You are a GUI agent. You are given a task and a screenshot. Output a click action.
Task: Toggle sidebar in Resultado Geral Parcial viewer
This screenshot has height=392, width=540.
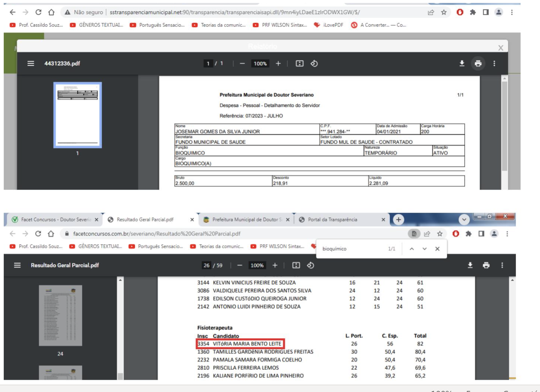17,265
